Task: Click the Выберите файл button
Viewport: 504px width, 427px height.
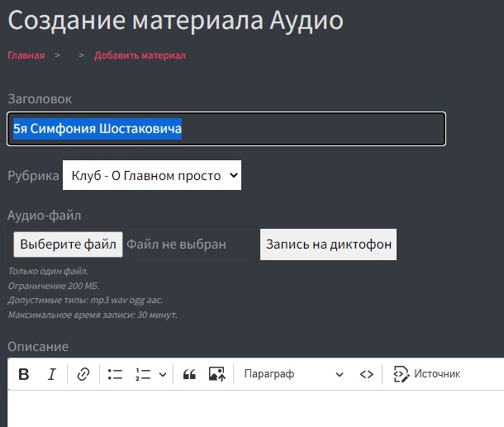Action: click(68, 244)
